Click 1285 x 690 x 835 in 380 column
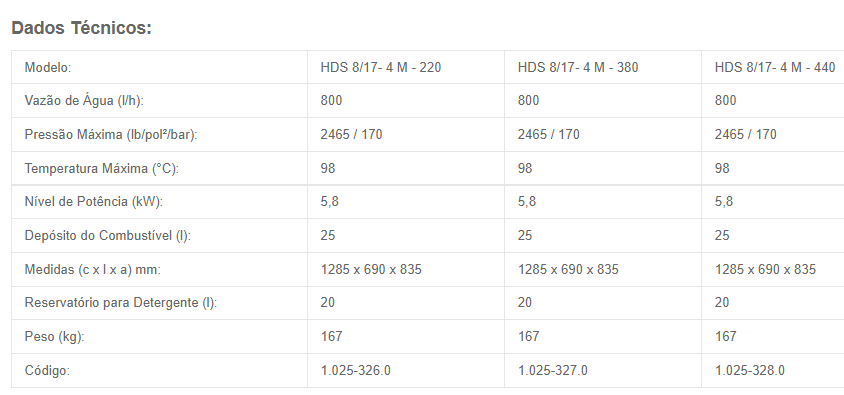The height and width of the screenshot is (395, 844). pyautogui.click(x=568, y=269)
